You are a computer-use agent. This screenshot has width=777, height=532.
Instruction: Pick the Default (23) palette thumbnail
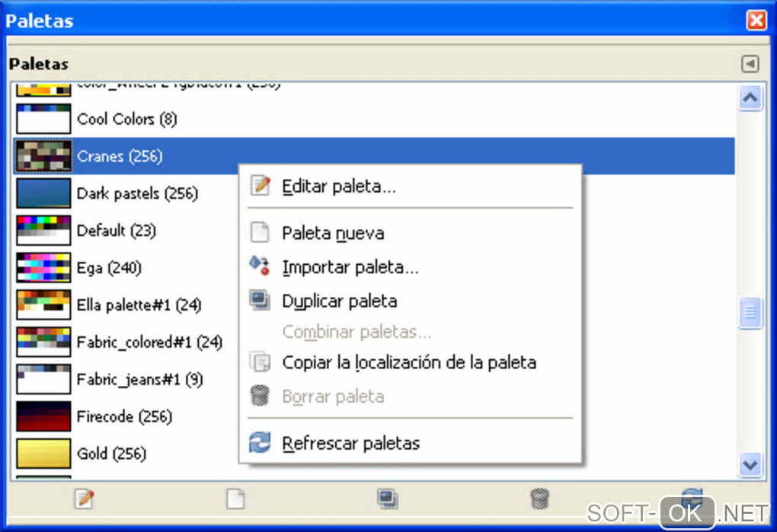[43, 231]
